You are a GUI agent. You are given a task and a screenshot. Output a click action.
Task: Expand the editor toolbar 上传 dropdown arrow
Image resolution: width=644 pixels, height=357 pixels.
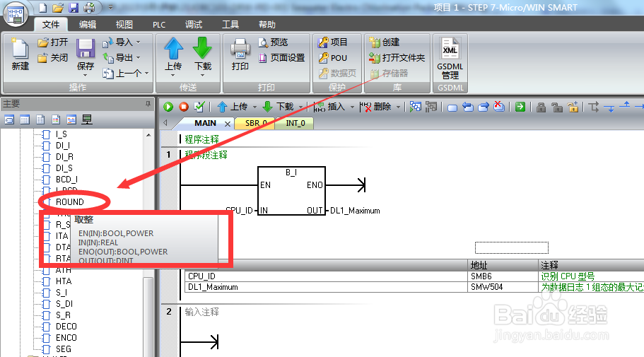(x=254, y=107)
